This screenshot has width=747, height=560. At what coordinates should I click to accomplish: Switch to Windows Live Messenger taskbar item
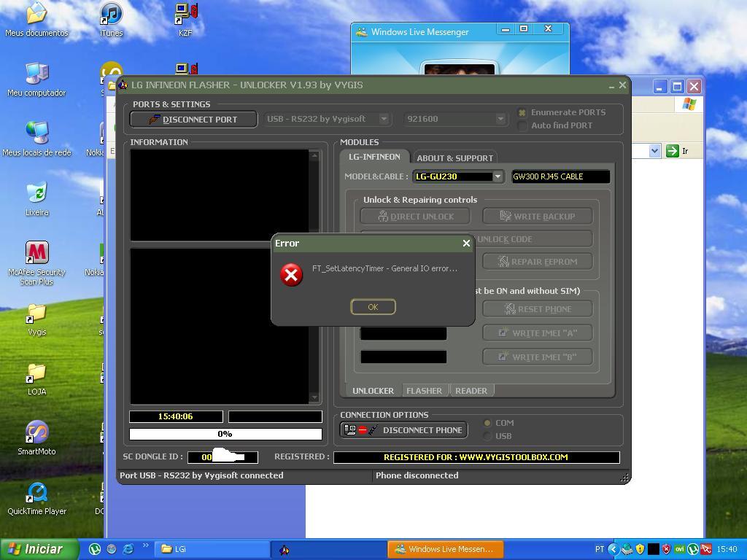(x=446, y=550)
